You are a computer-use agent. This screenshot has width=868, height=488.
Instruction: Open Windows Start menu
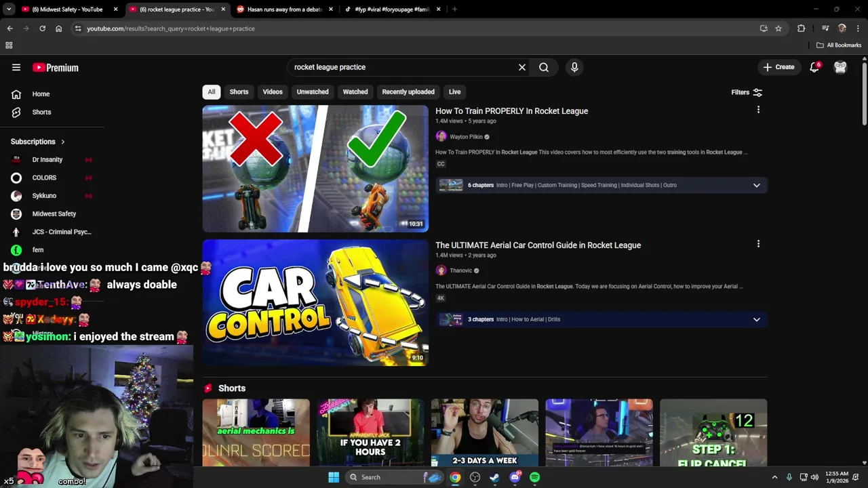pos(334,477)
